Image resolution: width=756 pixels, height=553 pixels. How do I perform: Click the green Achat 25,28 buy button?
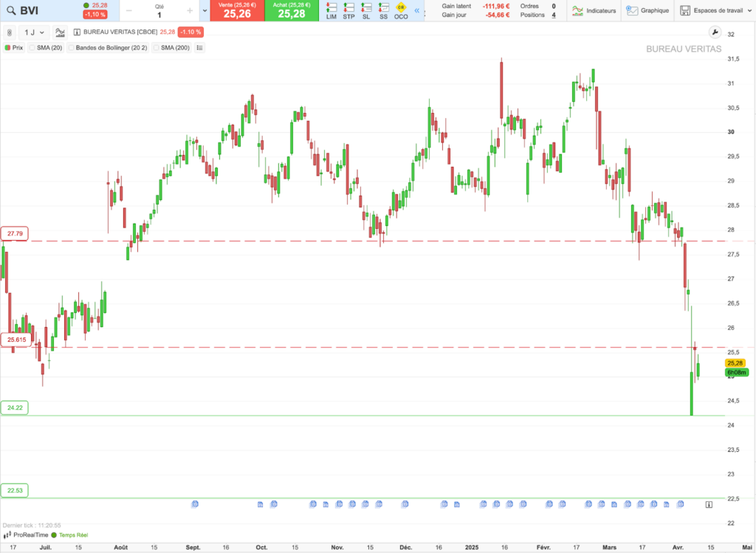pyautogui.click(x=292, y=10)
